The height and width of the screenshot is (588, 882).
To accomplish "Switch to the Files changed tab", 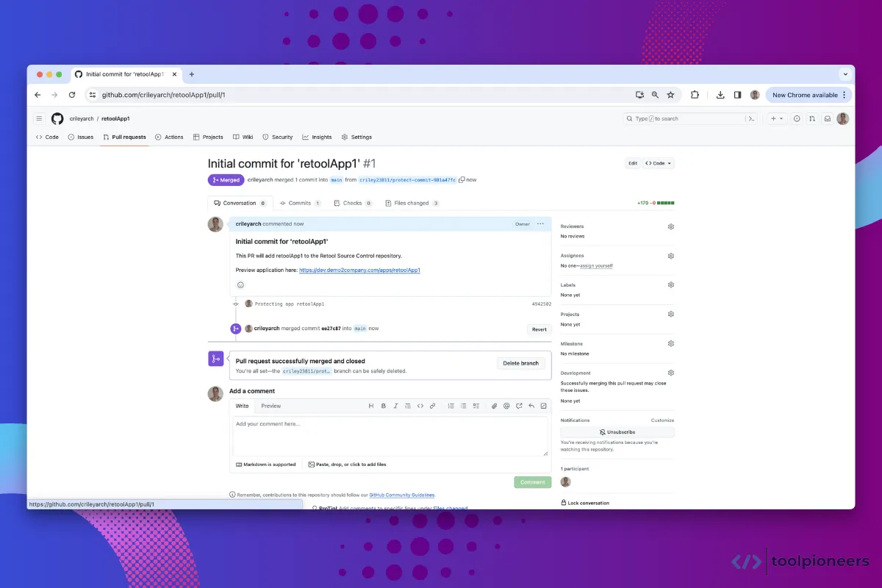I will pos(412,203).
